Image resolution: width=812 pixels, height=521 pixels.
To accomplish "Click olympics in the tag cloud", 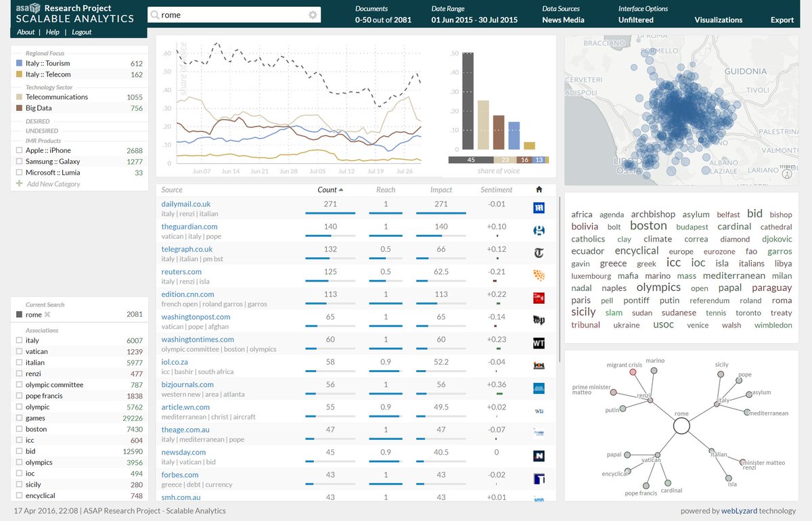I will coord(658,288).
